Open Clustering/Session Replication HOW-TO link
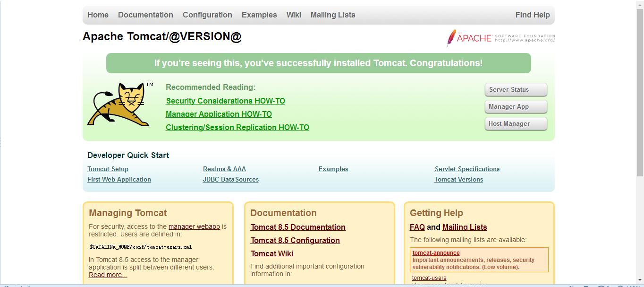Screen dimensions: 644x287 click(237, 127)
